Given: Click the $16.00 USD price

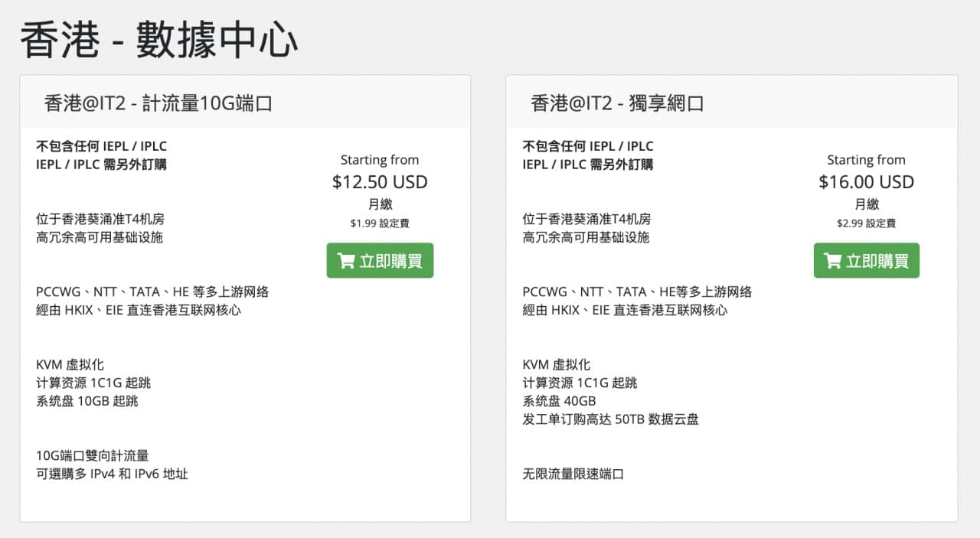Looking at the screenshot, I should point(866,182).
